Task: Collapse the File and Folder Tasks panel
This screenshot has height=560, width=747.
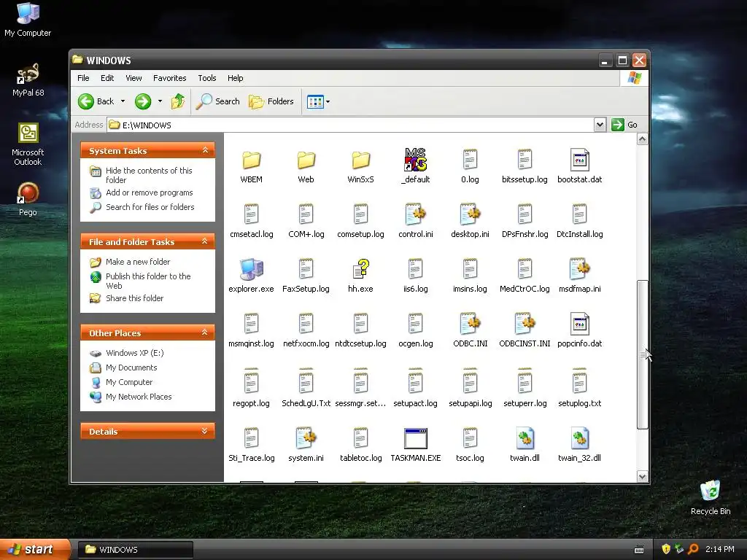Action: pyautogui.click(x=205, y=241)
